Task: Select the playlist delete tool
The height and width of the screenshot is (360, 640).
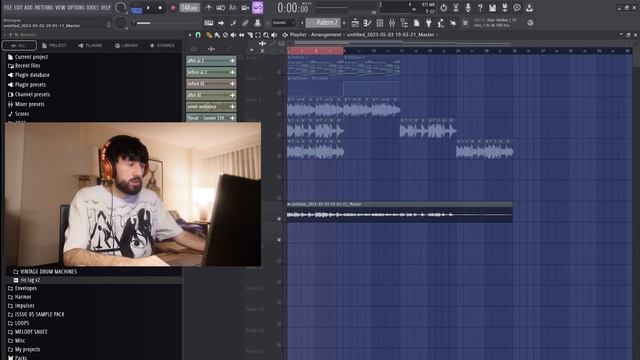Action: [225, 35]
